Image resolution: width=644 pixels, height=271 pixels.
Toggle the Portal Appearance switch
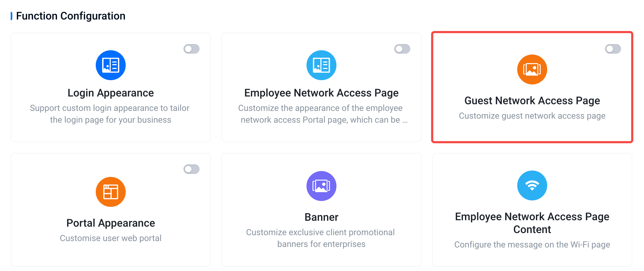191,169
